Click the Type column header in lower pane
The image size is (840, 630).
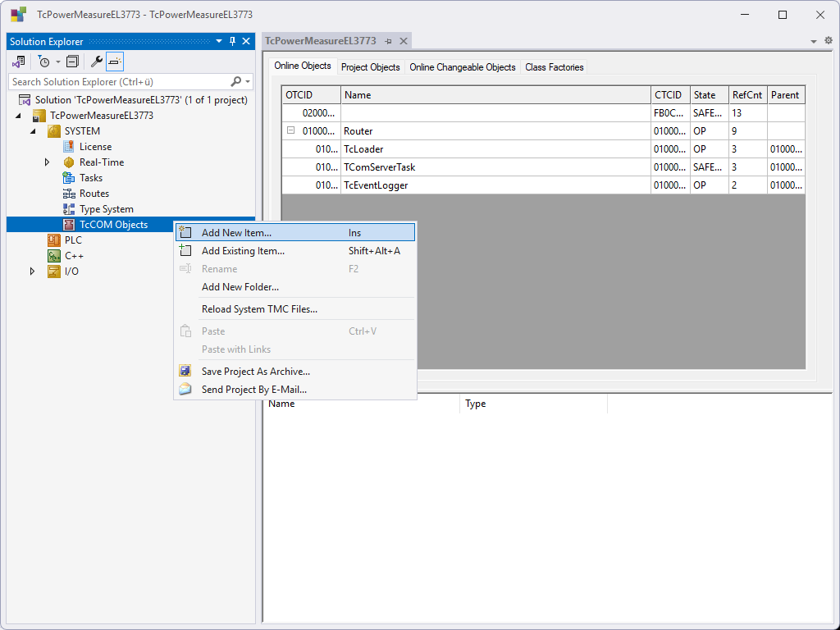tap(533, 404)
